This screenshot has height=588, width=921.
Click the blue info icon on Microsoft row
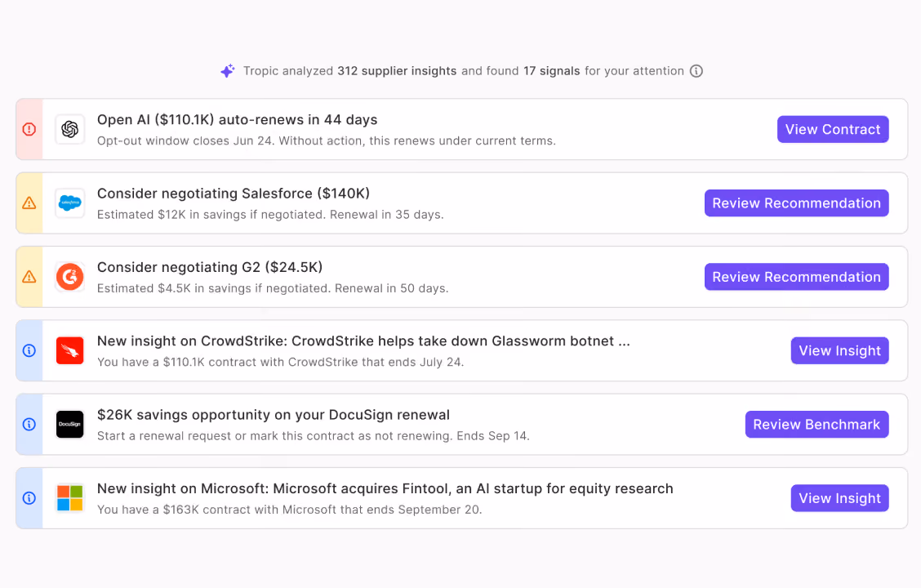pyautogui.click(x=29, y=498)
